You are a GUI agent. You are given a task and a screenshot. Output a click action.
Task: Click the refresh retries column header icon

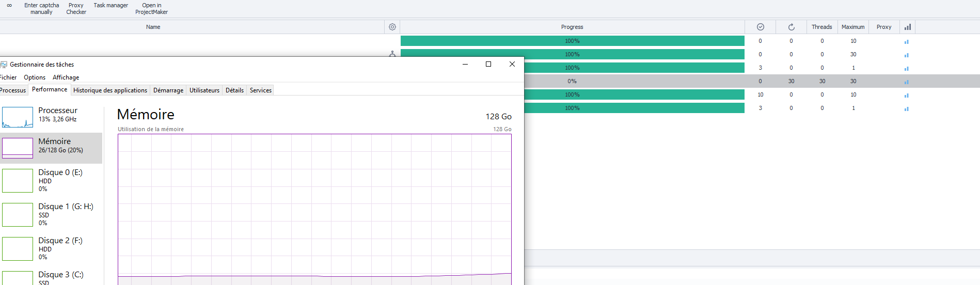click(x=791, y=27)
